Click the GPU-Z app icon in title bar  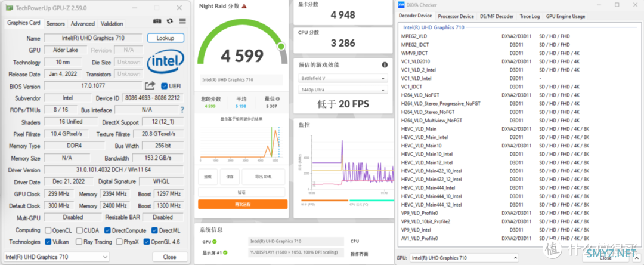point(9,8)
